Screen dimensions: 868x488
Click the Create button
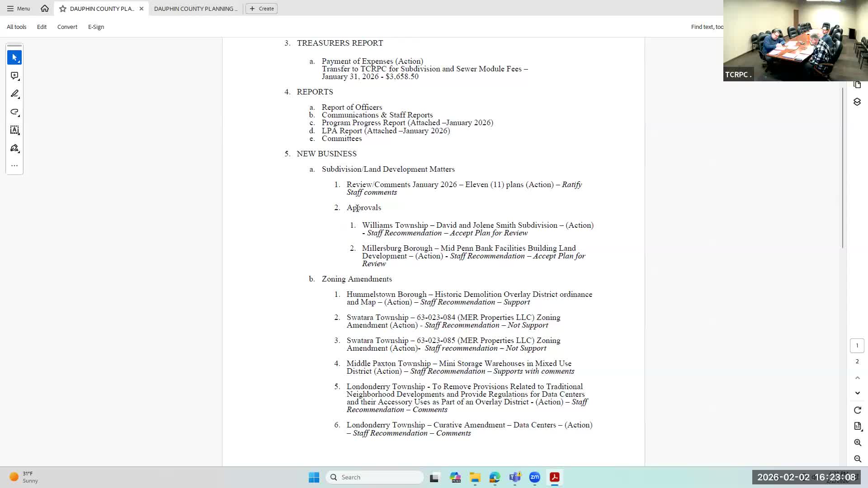(x=262, y=9)
